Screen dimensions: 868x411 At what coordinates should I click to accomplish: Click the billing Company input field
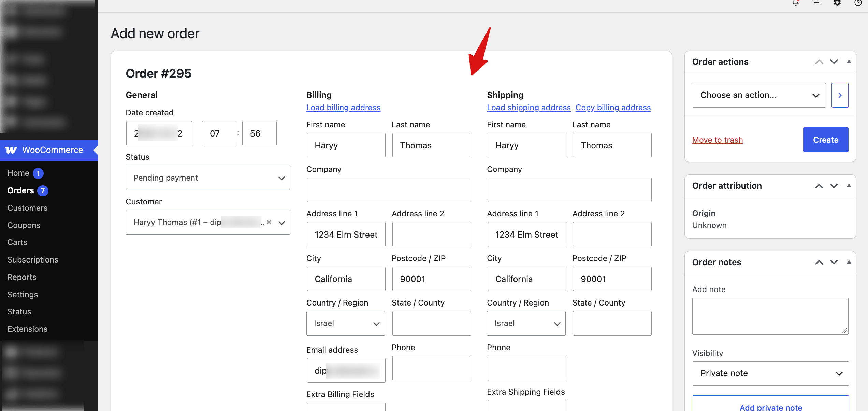[389, 190]
